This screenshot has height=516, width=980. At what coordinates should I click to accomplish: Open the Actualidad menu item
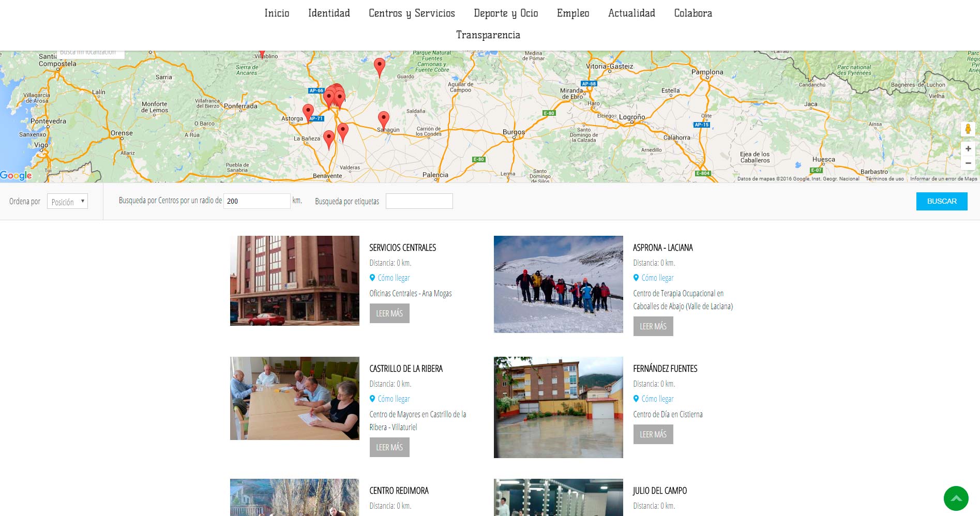tap(631, 13)
